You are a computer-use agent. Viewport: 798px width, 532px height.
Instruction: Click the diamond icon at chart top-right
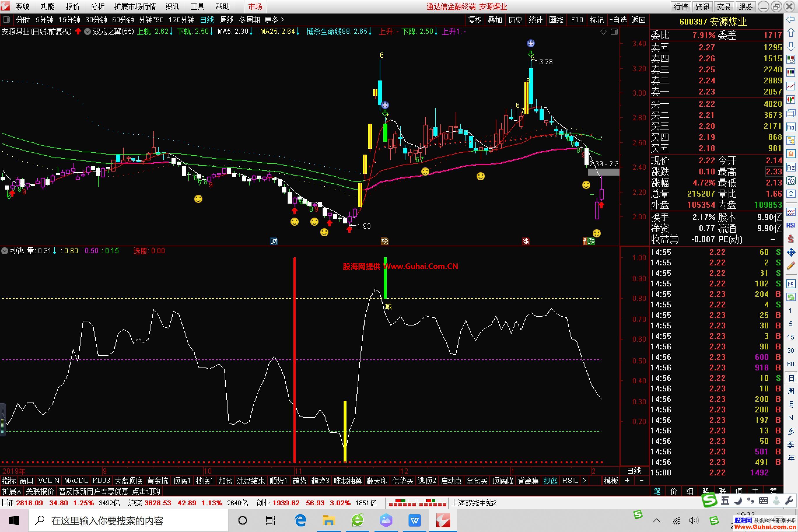point(603,32)
